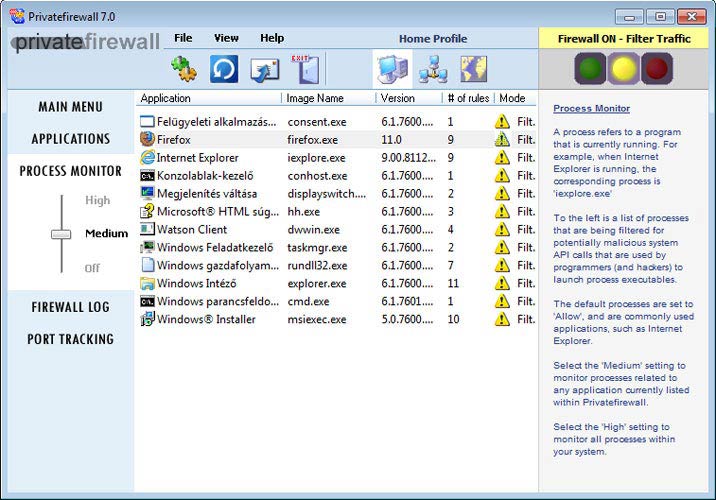Go to MAIN MENU section
The width and height of the screenshot is (716, 500).
pos(70,107)
